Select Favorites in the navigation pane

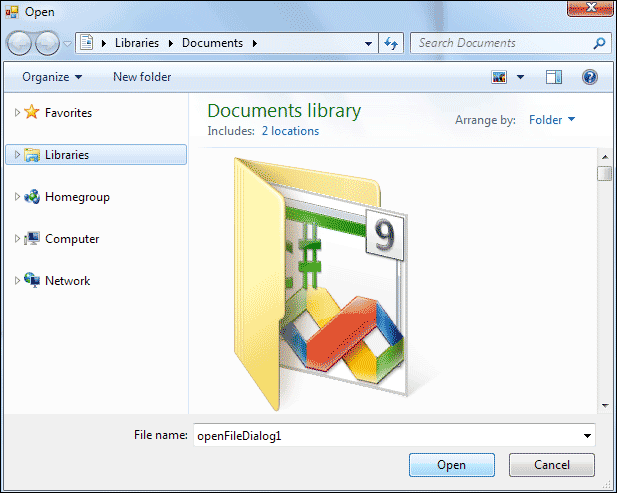coord(68,113)
